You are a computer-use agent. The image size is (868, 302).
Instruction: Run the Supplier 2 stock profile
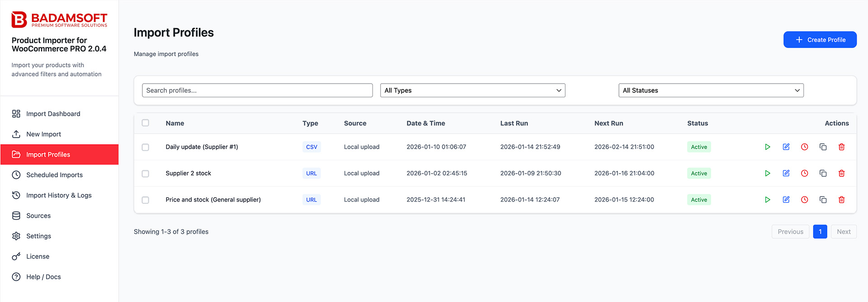(x=767, y=173)
